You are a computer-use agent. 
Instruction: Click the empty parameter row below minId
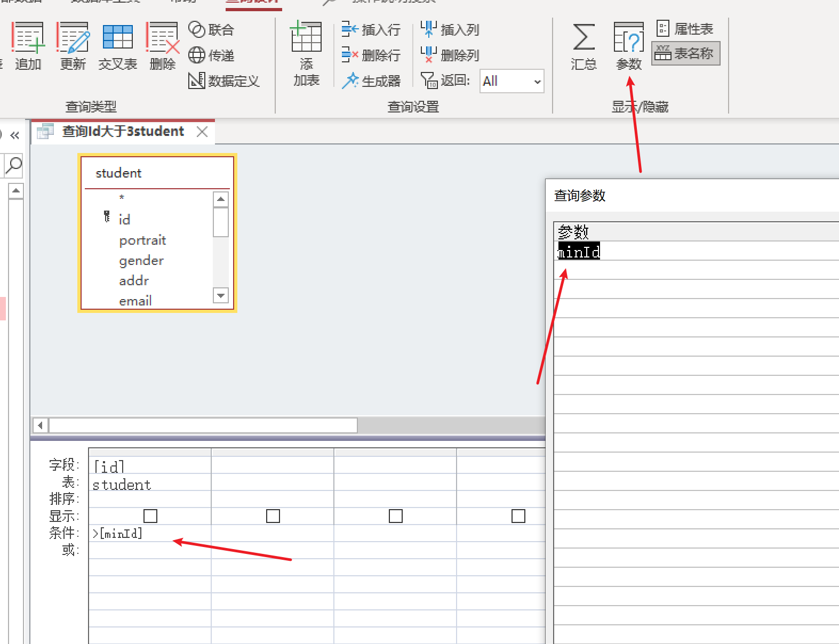point(696,270)
